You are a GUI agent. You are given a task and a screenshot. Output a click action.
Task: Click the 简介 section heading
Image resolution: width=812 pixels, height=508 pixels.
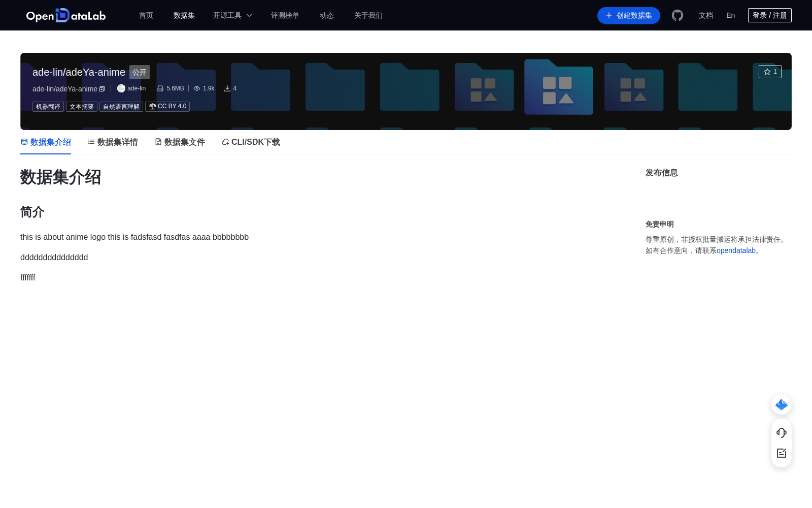point(32,212)
